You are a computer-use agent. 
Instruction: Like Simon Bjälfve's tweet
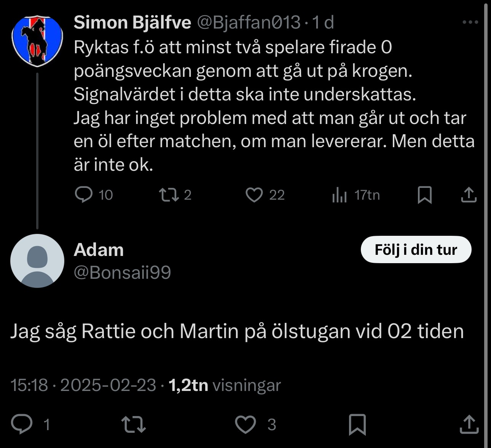pos(254,195)
